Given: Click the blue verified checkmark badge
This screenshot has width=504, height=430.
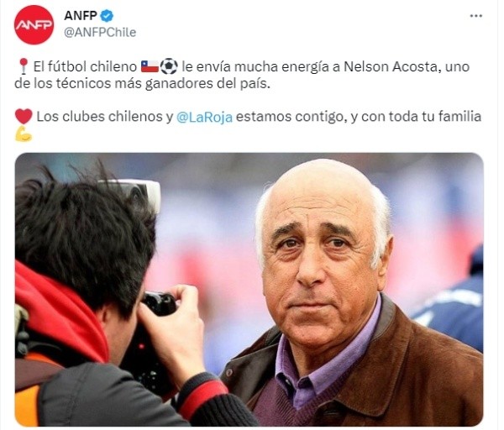Looking at the screenshot, I should [107, 16].
